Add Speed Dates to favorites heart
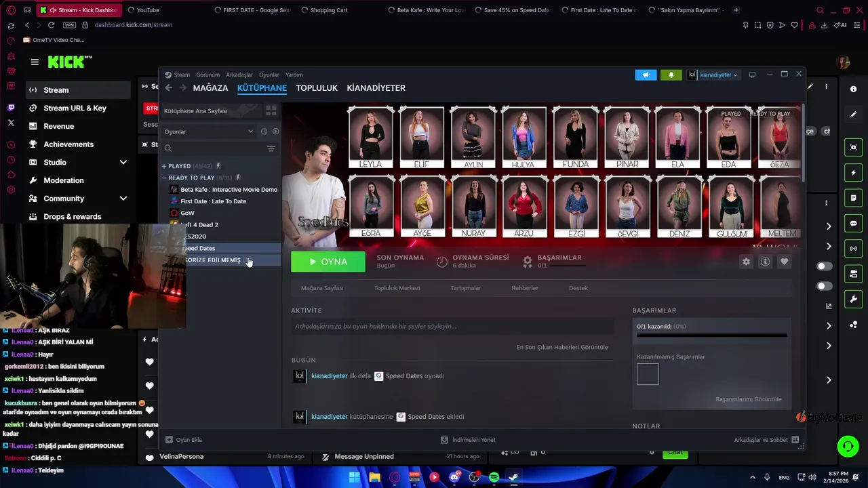This screenshot has height=488, width=868. pyautogui.click(x=784, y=262)
